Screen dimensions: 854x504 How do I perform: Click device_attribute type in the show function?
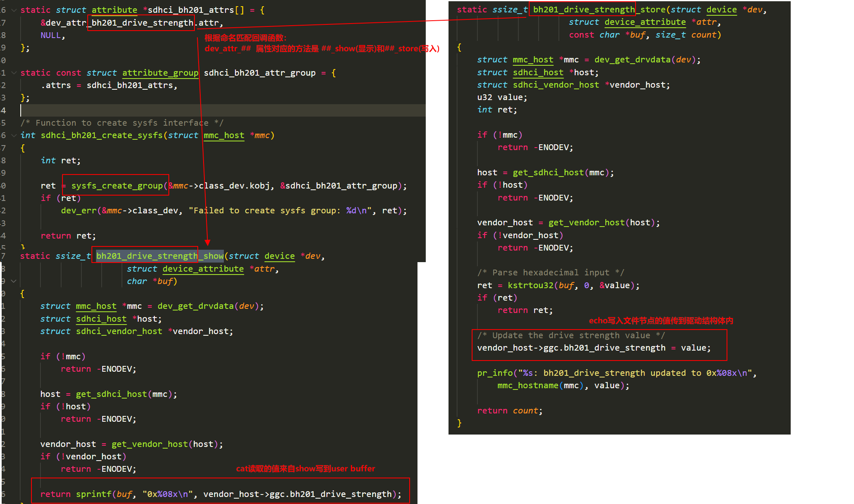pos(203,269)
